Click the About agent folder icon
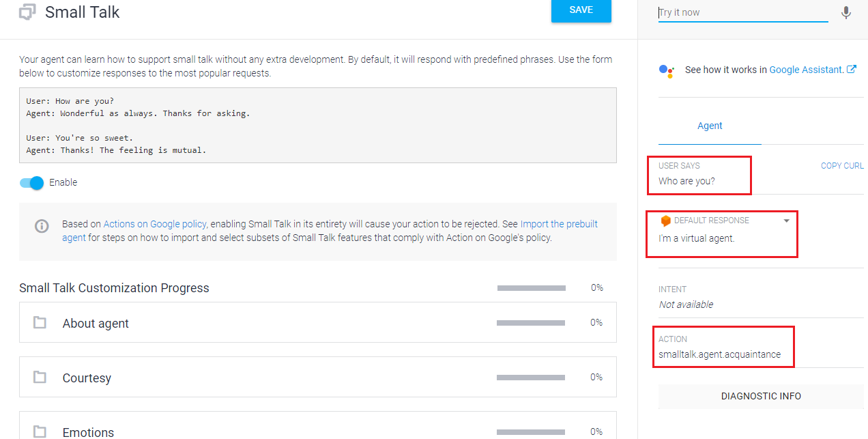Image resolution: width=868 pixels, height=439 pixels. (40, 323)
